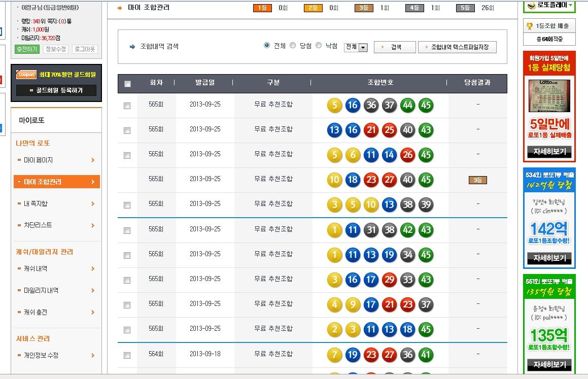This screenshot has width=588, height=379.
Task: Open 내 쪽지함 in sidebar
Action: click(36, 203)
